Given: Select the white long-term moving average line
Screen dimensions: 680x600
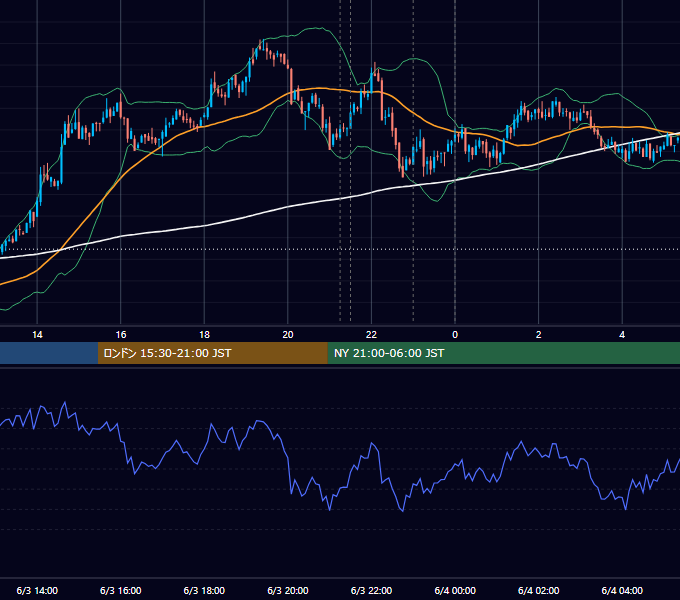Looking at the screenshot, I should pyautogui.click(x=288, y=207).
